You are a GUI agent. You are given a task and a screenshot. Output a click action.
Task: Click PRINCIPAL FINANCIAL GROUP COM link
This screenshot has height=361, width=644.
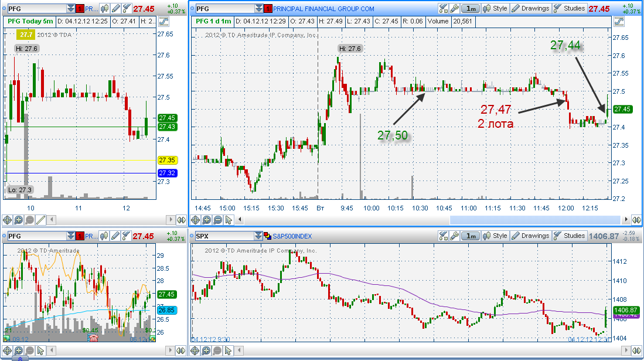coord(323,9)
